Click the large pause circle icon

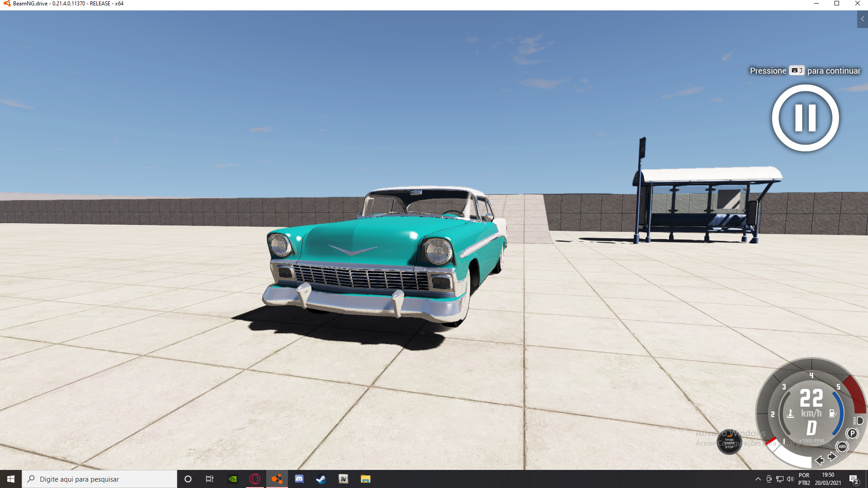click(805, 118)
